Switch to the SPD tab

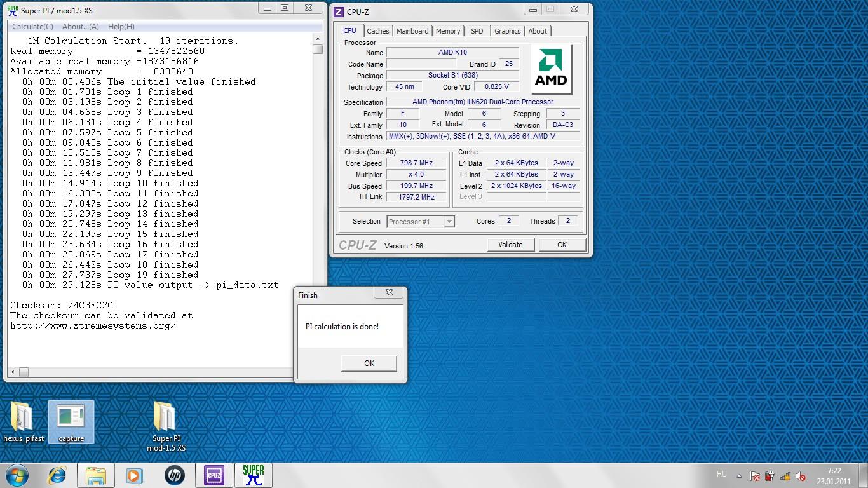click(477, 31)
